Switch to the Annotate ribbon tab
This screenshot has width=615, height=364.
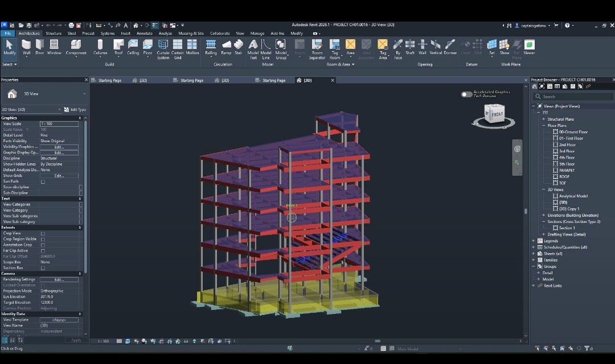144,34
